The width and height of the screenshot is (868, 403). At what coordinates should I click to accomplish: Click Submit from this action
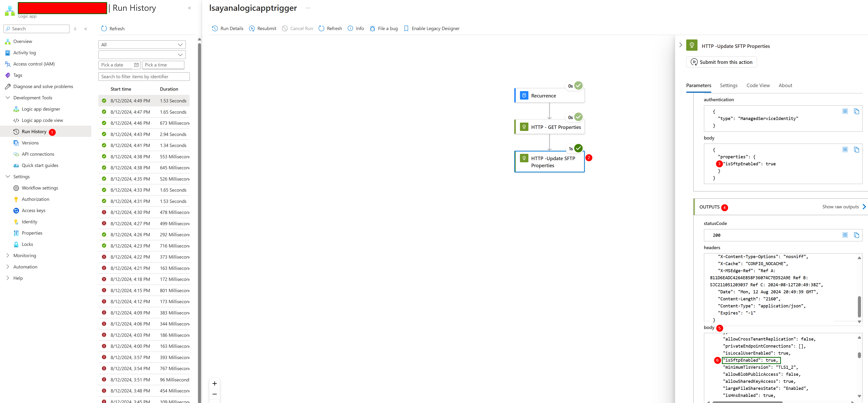(721, 62)
